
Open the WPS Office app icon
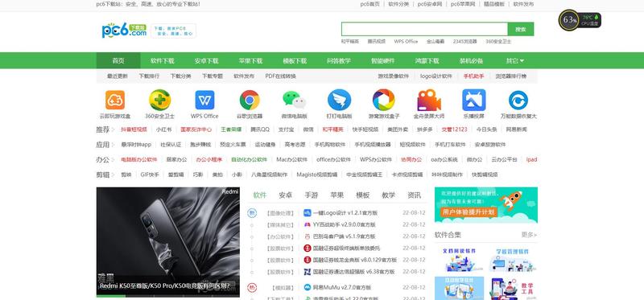(204, 100)
